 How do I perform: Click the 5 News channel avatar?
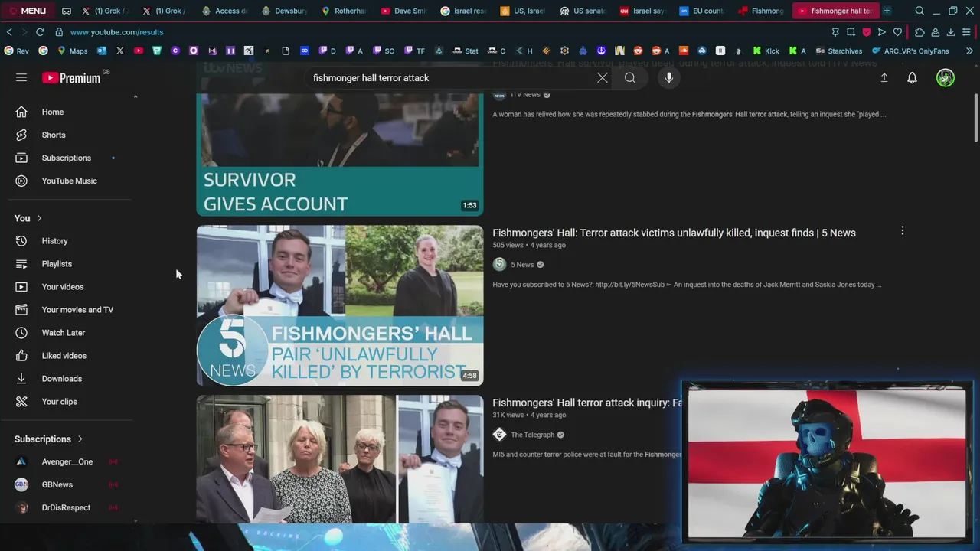(x=499, y=264)
